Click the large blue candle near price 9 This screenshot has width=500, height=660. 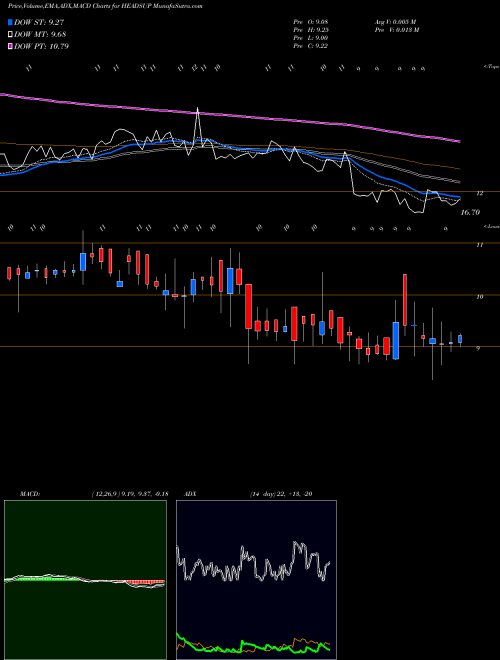[396, 341]
